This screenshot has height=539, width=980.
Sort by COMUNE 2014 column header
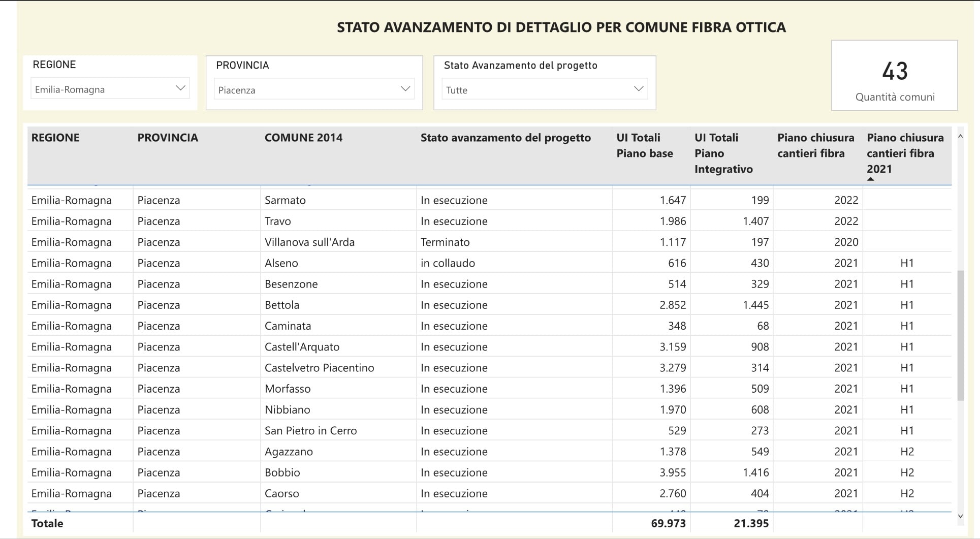coord(303,138)
